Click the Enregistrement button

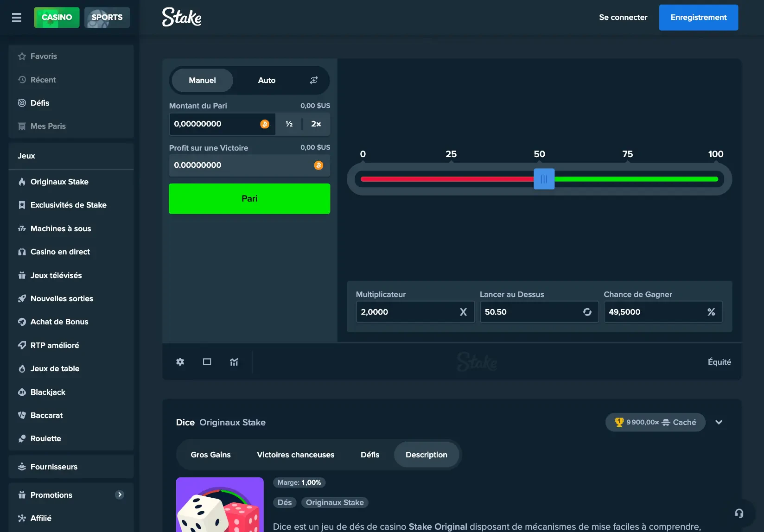699,17
